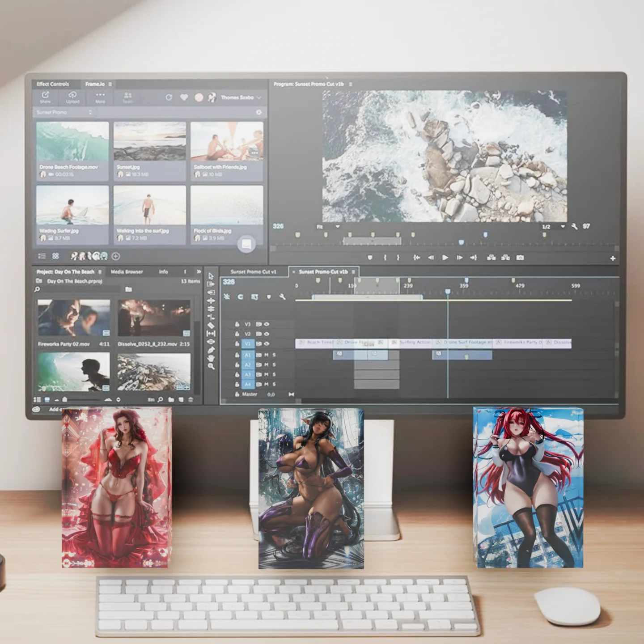
Task: Switch to the Info tab
Action: [x=163, y=271]
